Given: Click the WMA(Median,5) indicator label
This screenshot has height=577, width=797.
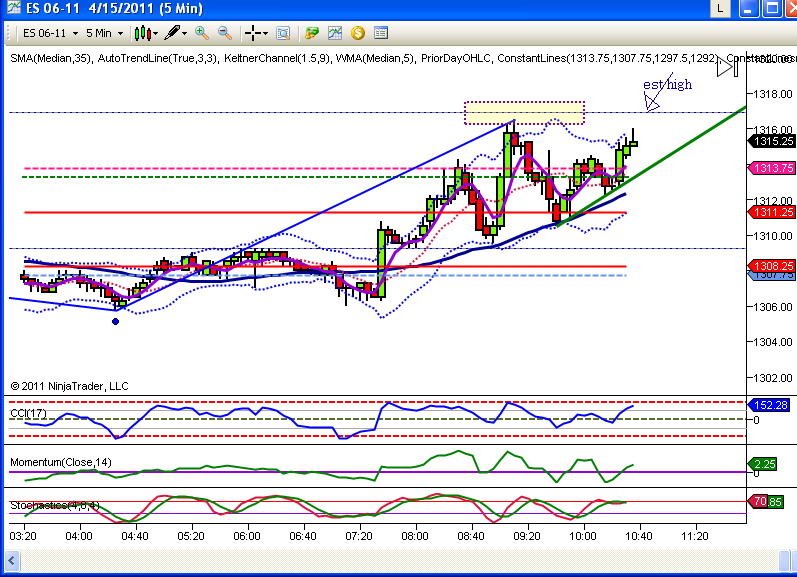Looking at the screenshot, I should [375, 58].
